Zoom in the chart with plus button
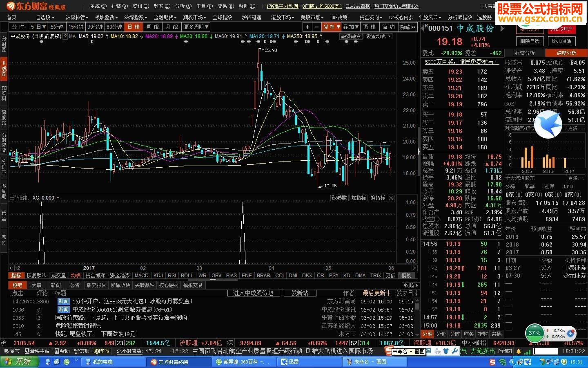 (307, 27)
